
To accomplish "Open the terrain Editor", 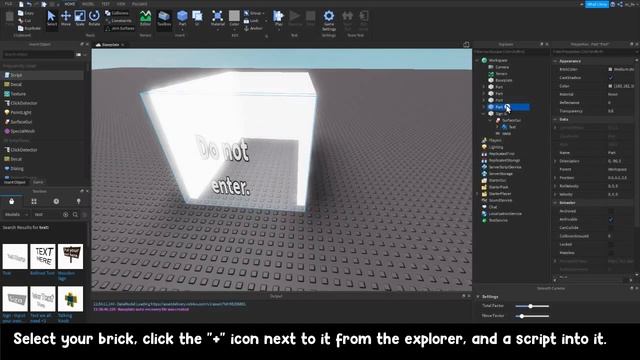I will pyautogui.click(x=145, y=18).
